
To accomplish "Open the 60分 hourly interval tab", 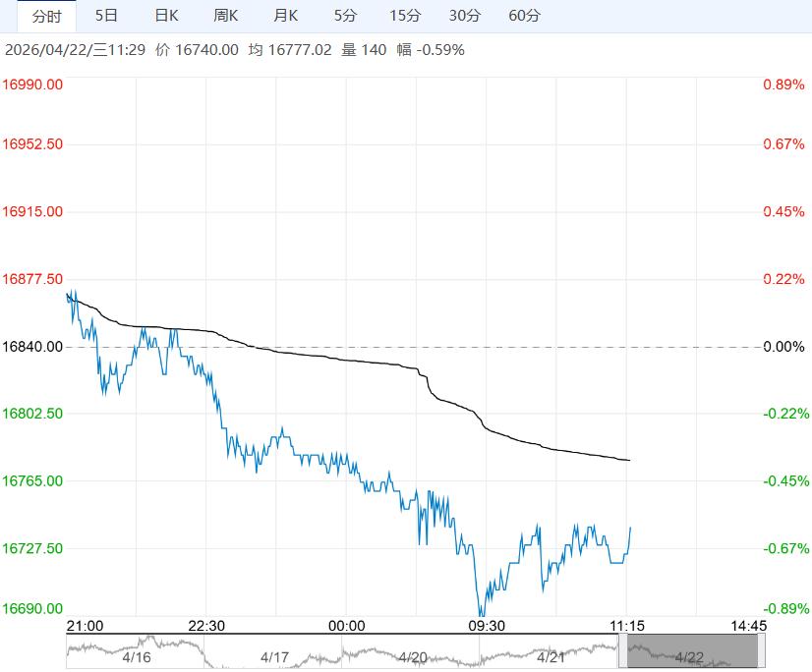I will [525, 16].
